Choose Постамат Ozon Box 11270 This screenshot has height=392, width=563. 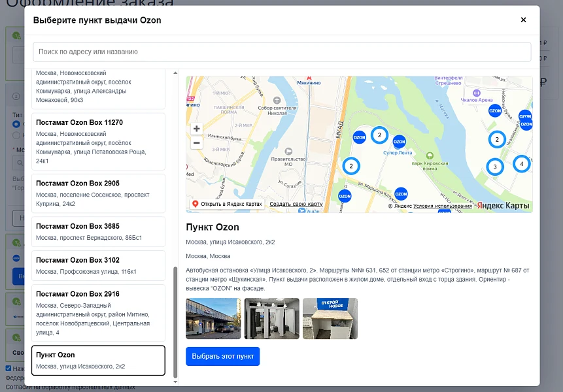point(98,141)
